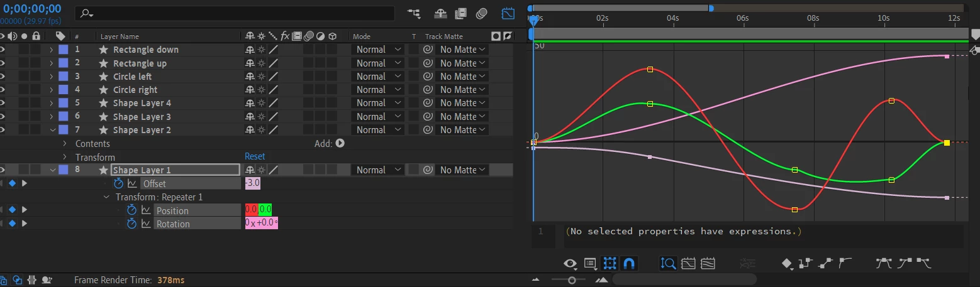980x287 pixels.
Task: Click Reset link for Transform
Action: tap(255, 156)
